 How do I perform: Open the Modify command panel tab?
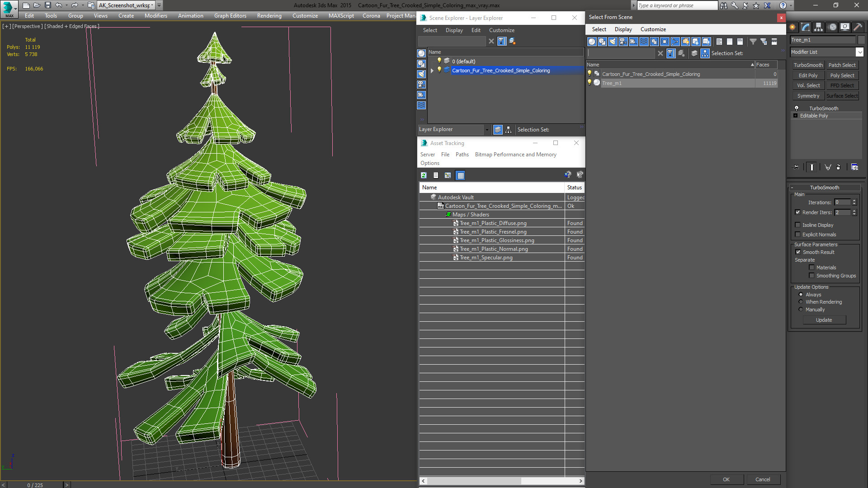806,27
